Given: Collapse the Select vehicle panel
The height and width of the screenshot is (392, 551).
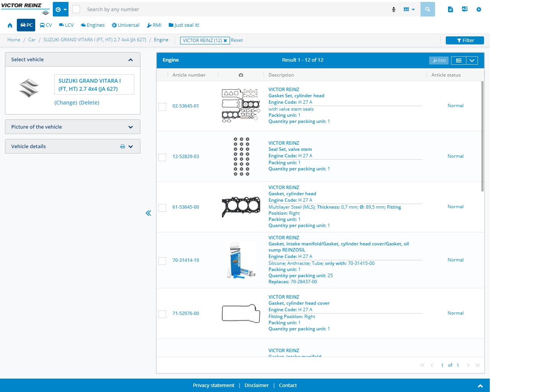Looking at the screenshot, I should [130, 60].
